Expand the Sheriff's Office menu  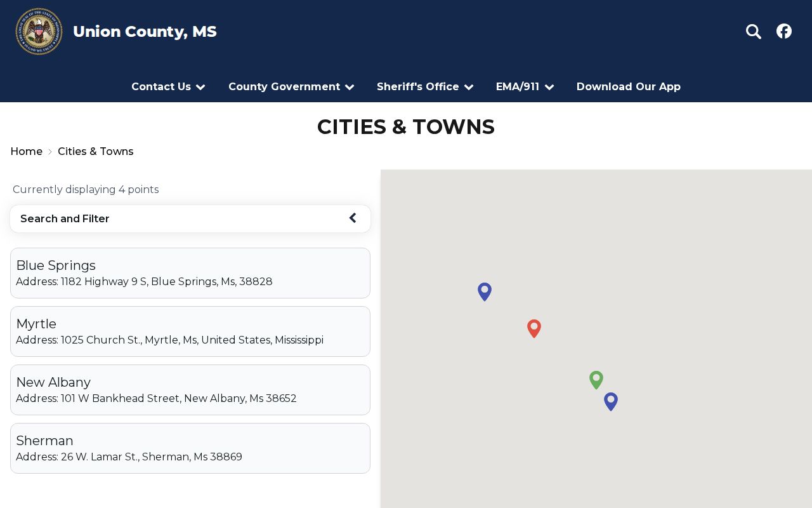click(425, 86)
